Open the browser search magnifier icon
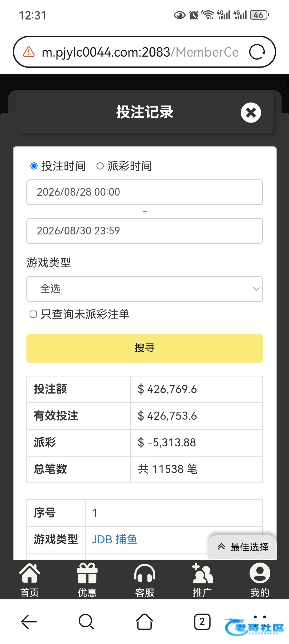This screenshot has height=644, width=289. [x=86, y=622]
